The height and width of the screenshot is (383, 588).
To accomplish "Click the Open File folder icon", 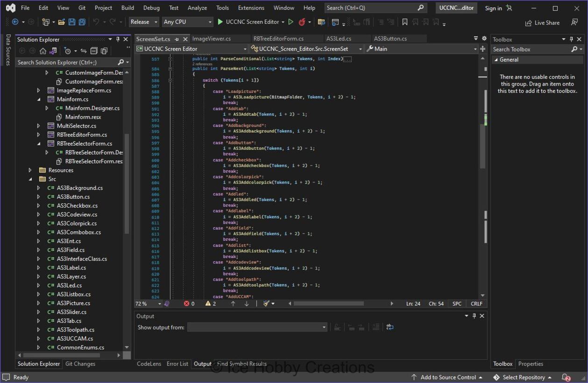I will click(x=62, y=22).
